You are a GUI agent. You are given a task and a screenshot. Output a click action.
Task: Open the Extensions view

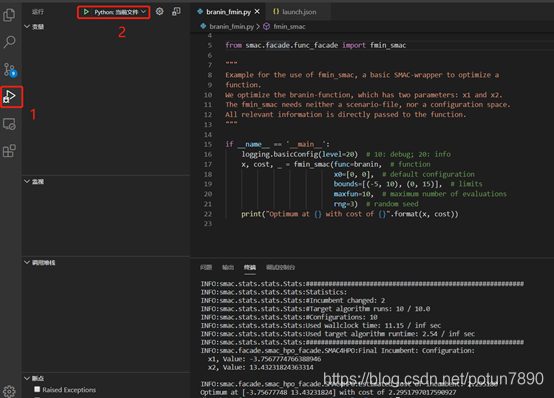click(x=9, y=151)
